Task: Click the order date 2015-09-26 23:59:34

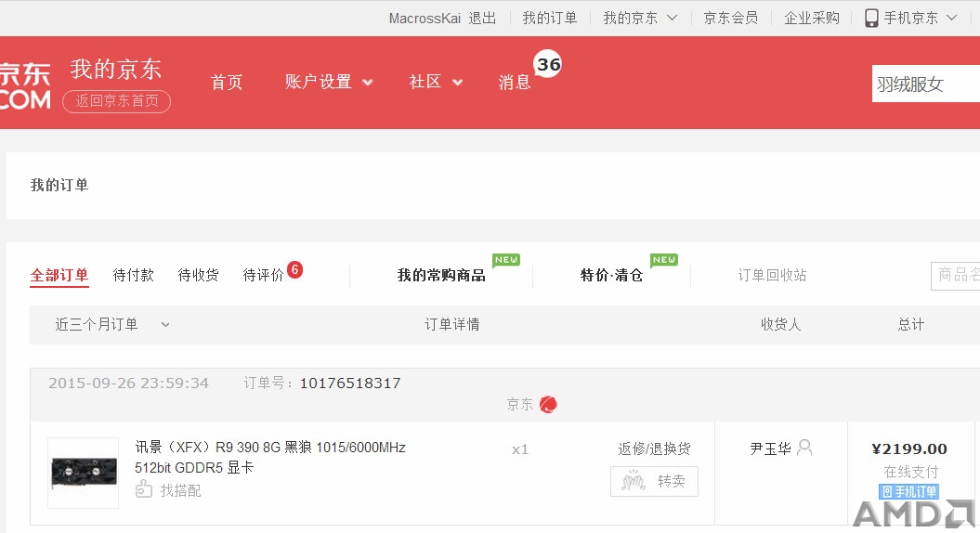Action: point(129,383)
